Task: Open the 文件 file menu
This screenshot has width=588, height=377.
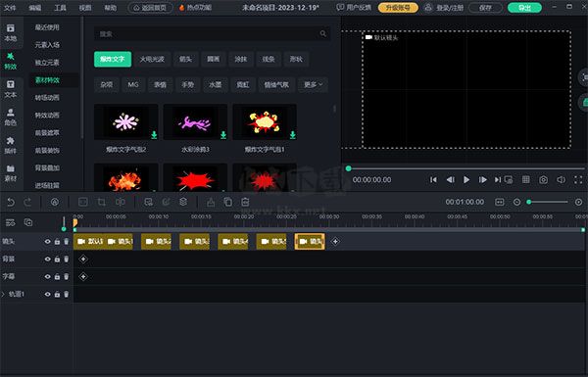Action: pos(10,8)
